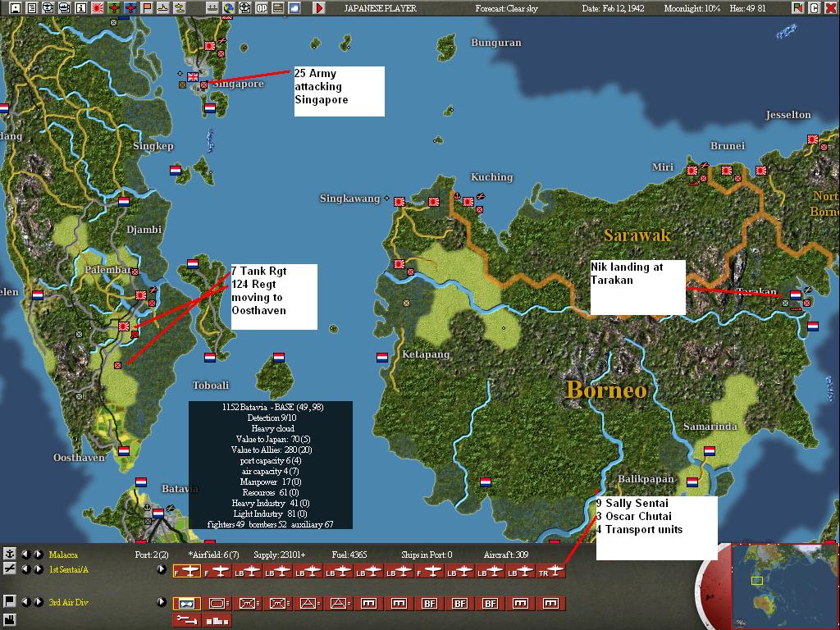Screen dimensions: 840x630
Task: Click the save game disk icon
Action: [x=16, y=7]
